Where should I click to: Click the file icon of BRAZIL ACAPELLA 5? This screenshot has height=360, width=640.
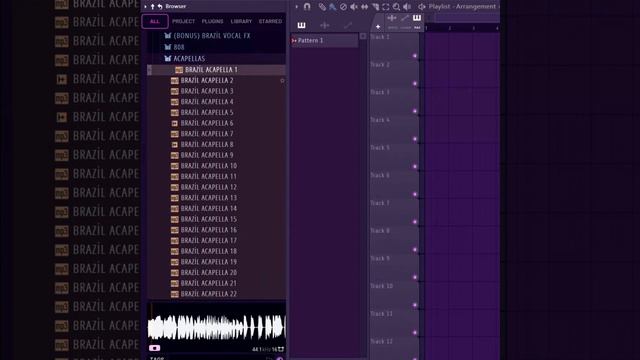[x=175, y=113]
